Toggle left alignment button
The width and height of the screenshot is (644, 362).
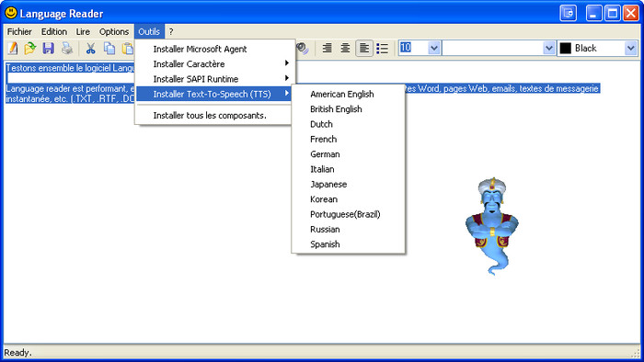point(364,49)
